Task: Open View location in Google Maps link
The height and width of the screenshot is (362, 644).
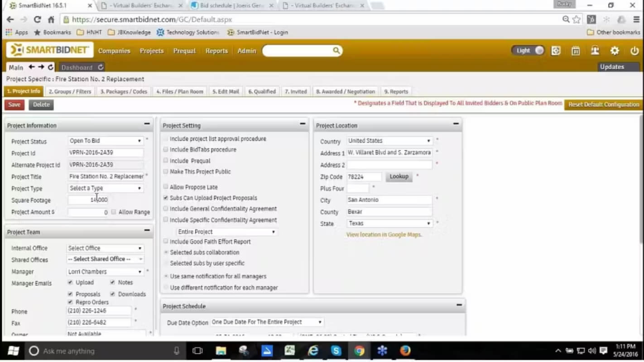Action: pos(384,234)
